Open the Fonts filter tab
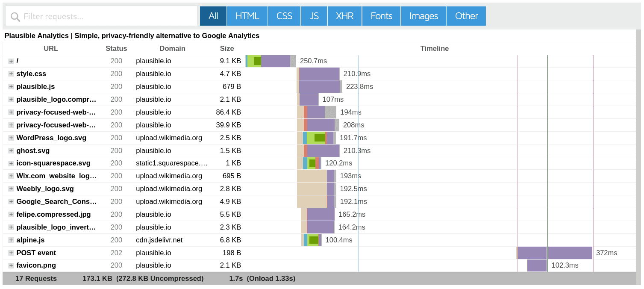644x289 pixels. [x=381, y=15]
